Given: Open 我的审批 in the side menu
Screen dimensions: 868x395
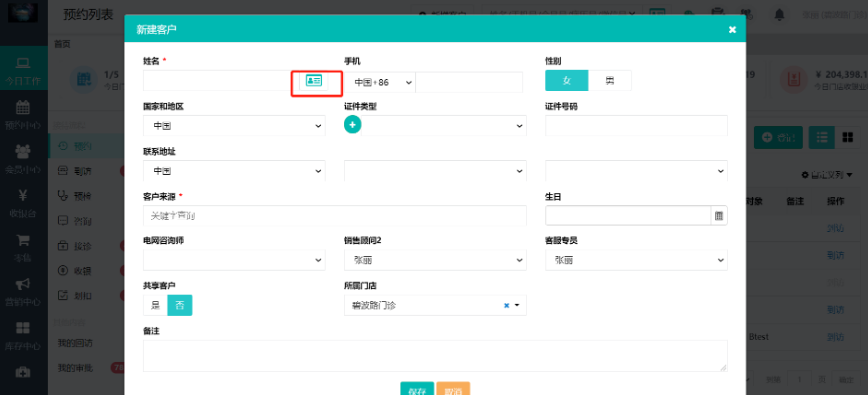Looking at the screenshot, I should (75, 367).
